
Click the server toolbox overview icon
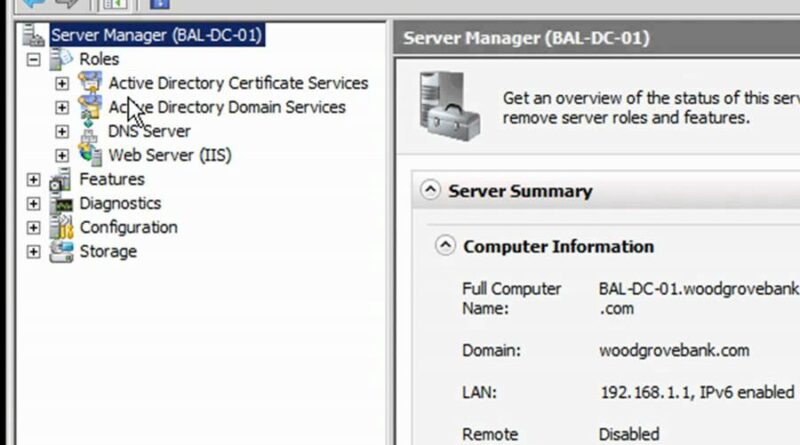pyautogui.click(x=449, y=106)
